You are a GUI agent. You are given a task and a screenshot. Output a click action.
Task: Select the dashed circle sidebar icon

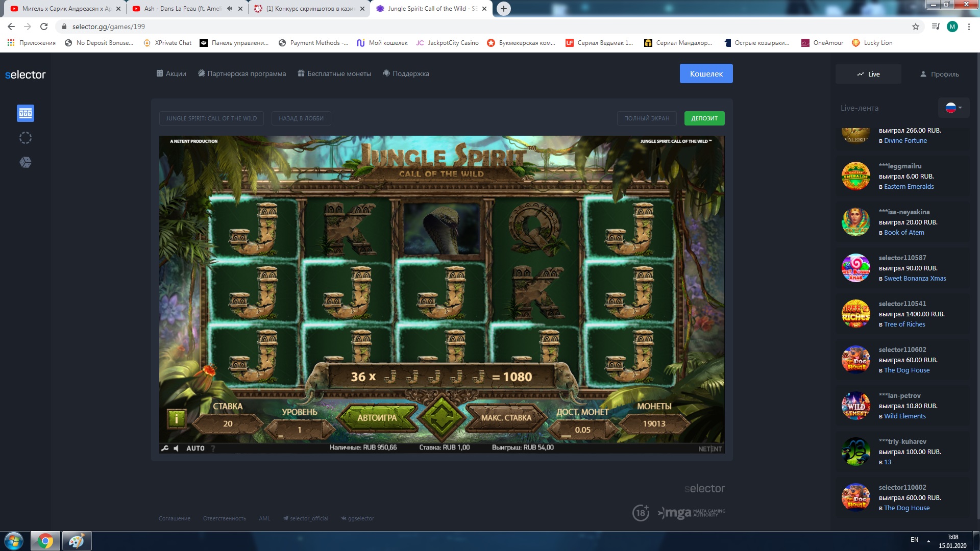26,138
